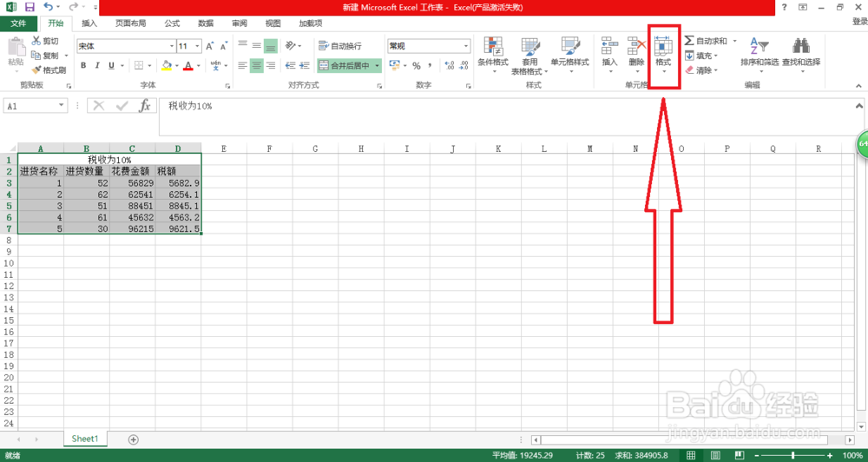Toggle Underline formatting
This screenshot has height=462, width=868.
(112, 65)
